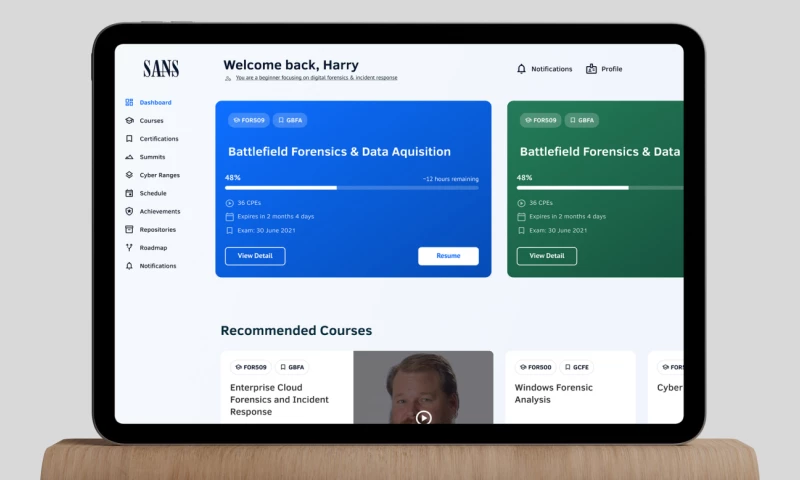Click the user icon beside beginner description
This screenshot has width=800, height=480.
point(228,79)
